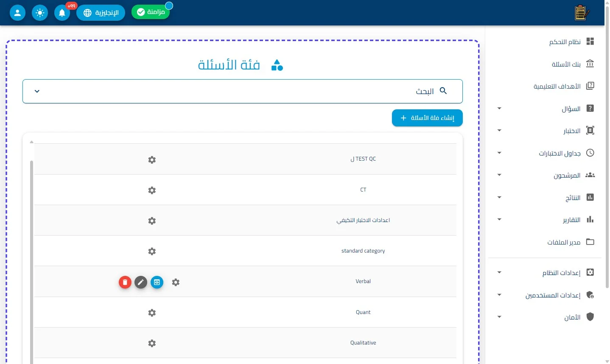Expand the الاختبار submenu arrow

(499, 131)
